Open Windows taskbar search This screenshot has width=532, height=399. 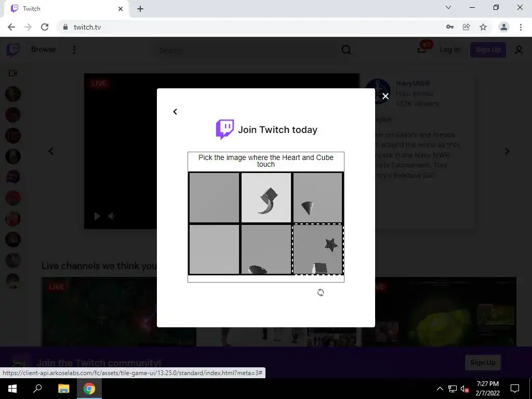point(37,389)
